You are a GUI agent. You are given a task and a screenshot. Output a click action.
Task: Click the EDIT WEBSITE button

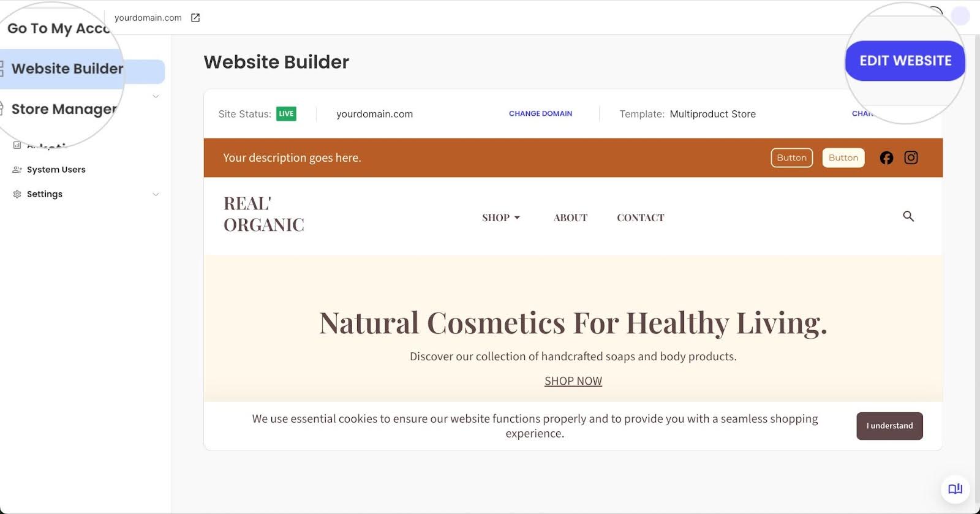(x=905, y=61)
